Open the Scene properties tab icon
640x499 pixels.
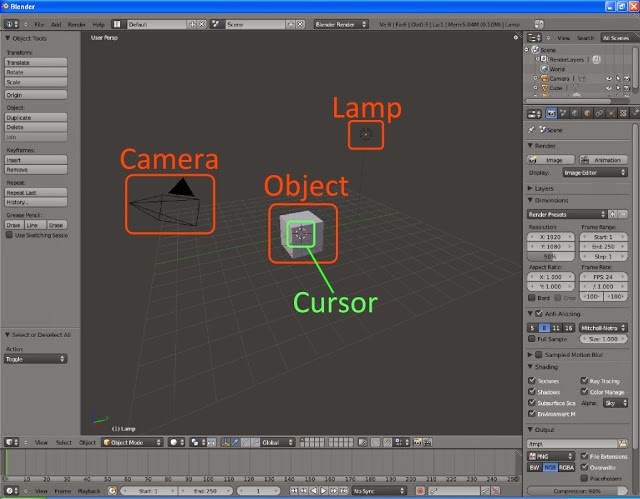click(563, 113)
